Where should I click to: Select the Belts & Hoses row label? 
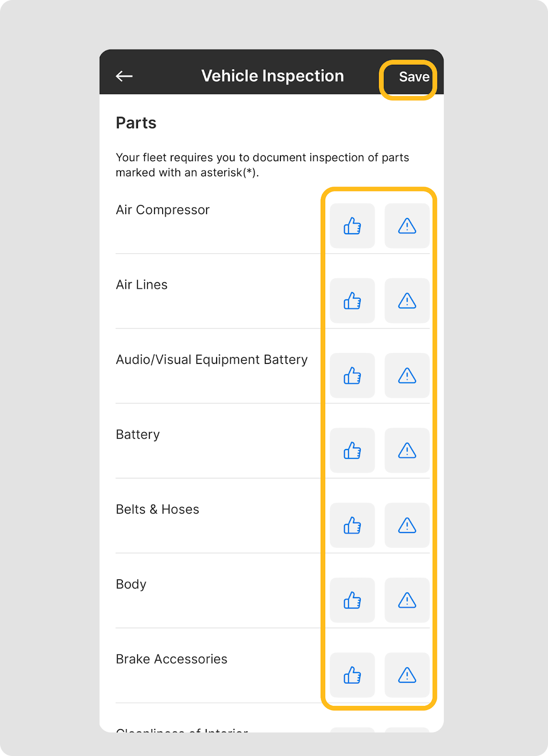tap(157, 509)
